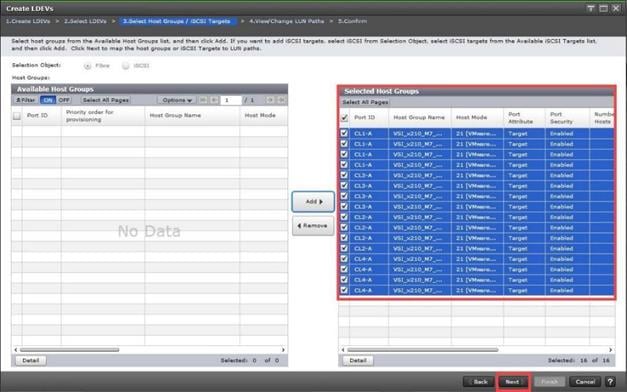Click Detail under Available Host Groups
The width and height of the screenshot is (627, 392).
point(30,360)
